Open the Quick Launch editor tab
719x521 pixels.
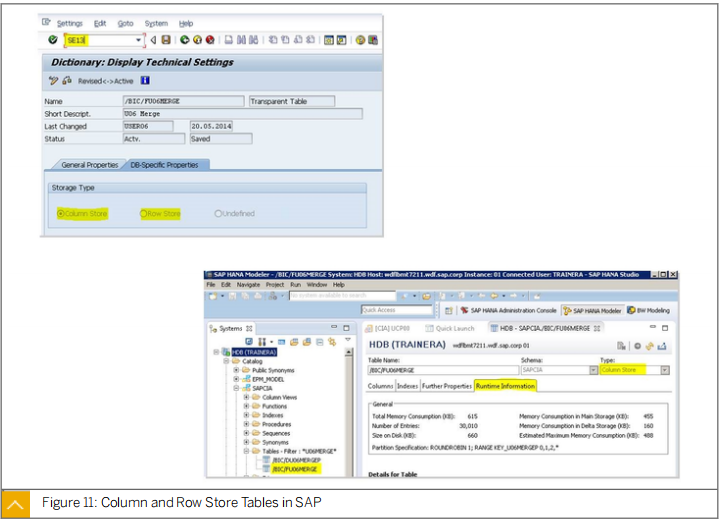tap(450, 328)
